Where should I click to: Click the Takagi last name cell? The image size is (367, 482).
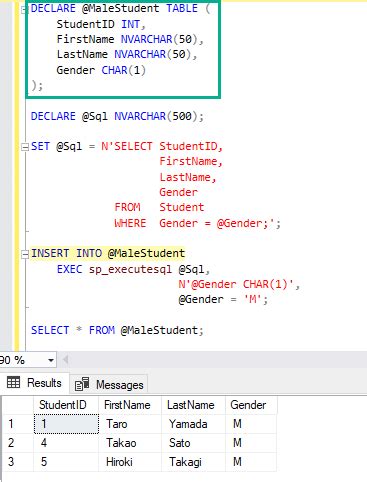pyautogui.click(x=193, y=462)
